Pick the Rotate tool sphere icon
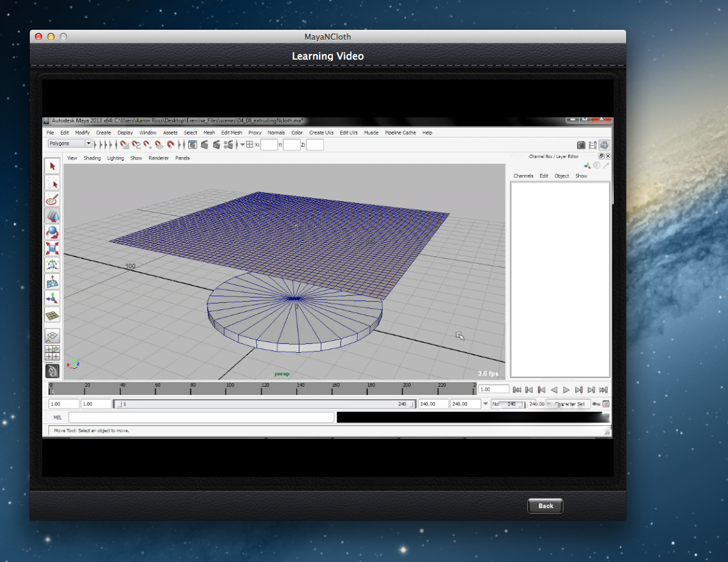 (53, 232)
